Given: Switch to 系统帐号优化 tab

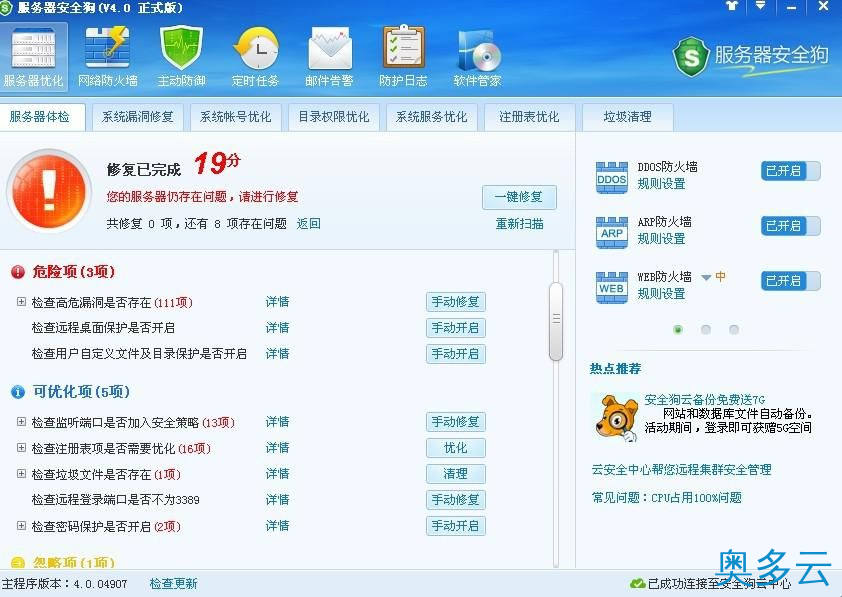Looking at the screenshot, I should point(236,117).
